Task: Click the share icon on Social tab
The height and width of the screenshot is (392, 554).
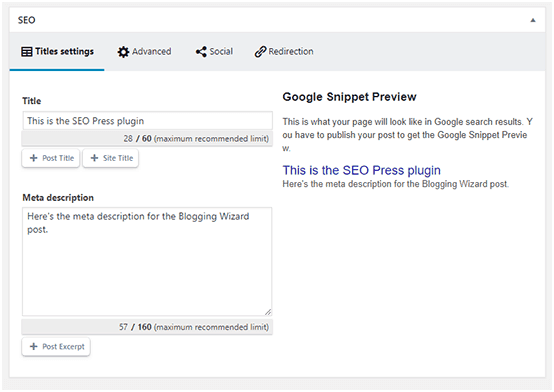Action: coord(201,52)
